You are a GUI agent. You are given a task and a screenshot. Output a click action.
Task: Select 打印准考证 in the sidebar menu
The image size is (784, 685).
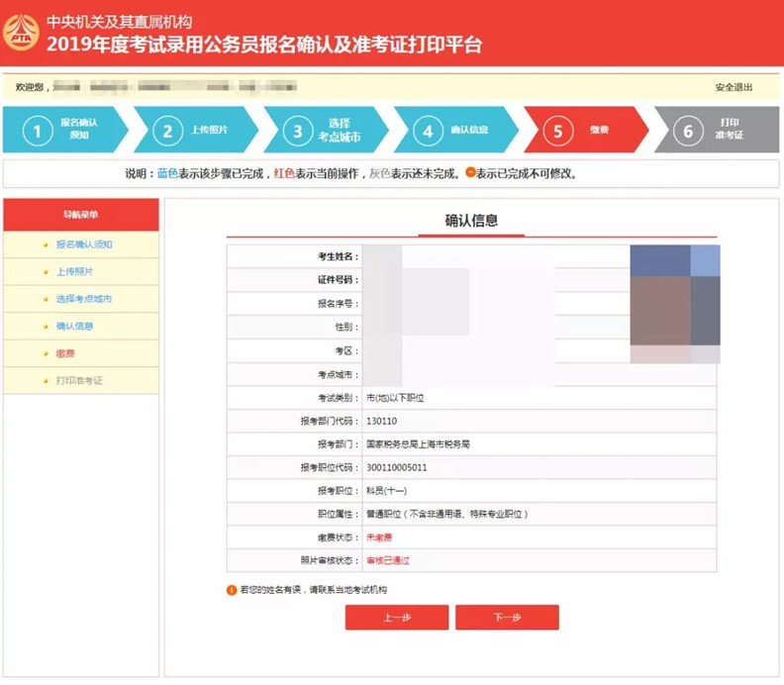tap(79, 380)
